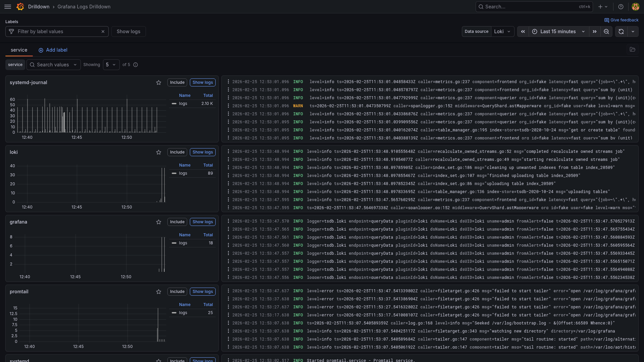644x362 pixels.
Task: Clear label filter using the X icon
Action: pos(103,32)
